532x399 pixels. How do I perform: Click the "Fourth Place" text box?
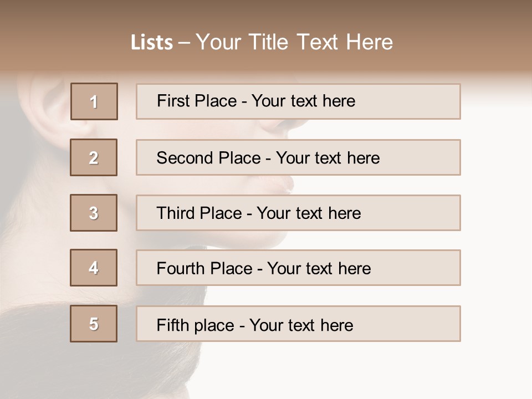(298, 268)
